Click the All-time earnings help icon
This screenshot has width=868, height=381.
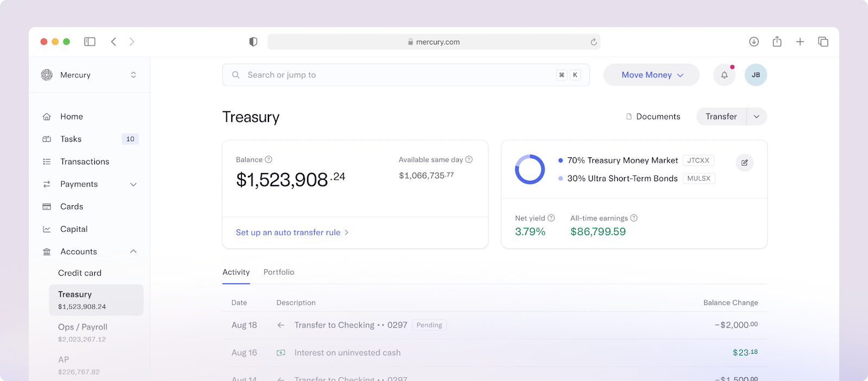[634, 218]
